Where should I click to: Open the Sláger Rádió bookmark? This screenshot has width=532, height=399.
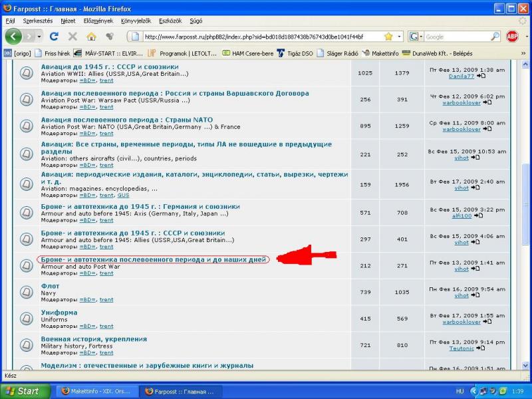(338, 53)
